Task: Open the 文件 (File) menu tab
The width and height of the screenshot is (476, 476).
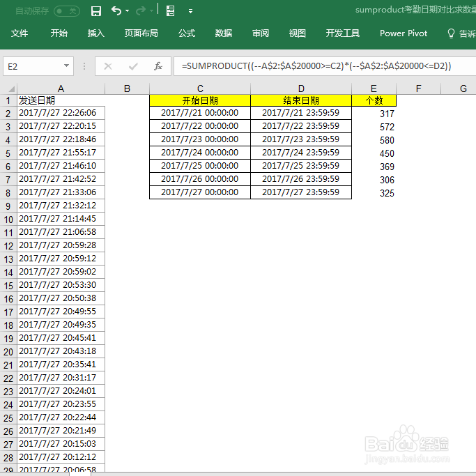Action: point(20,33)
